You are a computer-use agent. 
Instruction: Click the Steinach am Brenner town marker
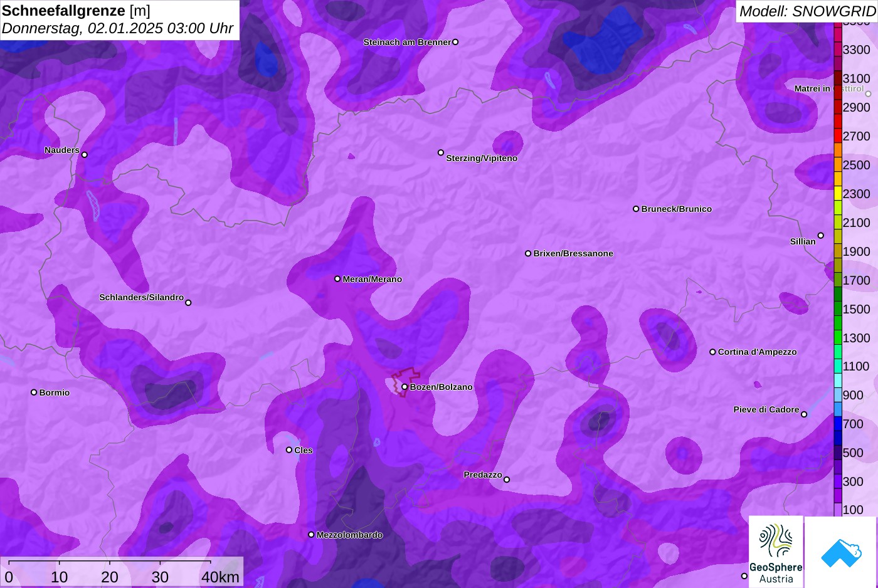[x=455, y=42]
